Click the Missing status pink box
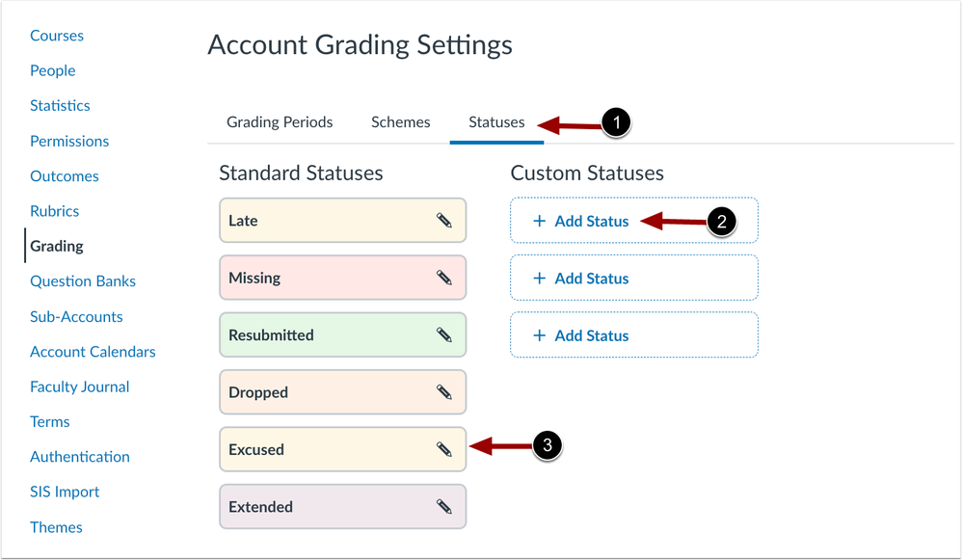 343,278
